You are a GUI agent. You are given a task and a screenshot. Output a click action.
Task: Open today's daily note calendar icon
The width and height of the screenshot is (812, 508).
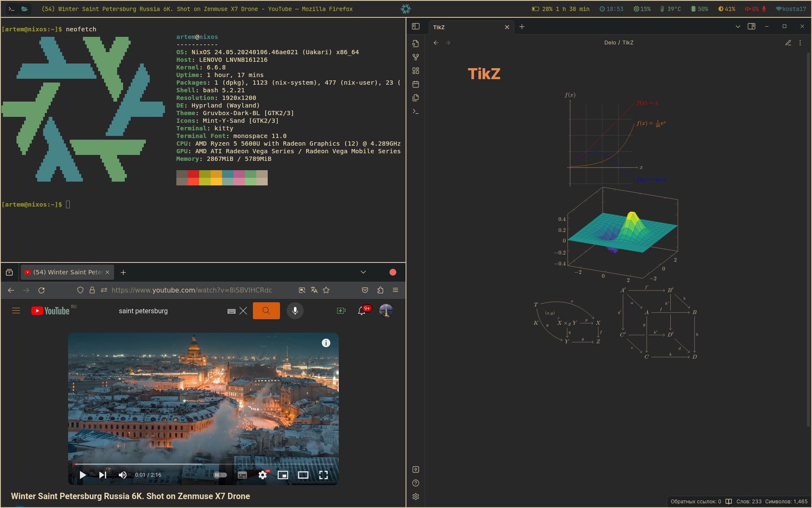(416, 84)
